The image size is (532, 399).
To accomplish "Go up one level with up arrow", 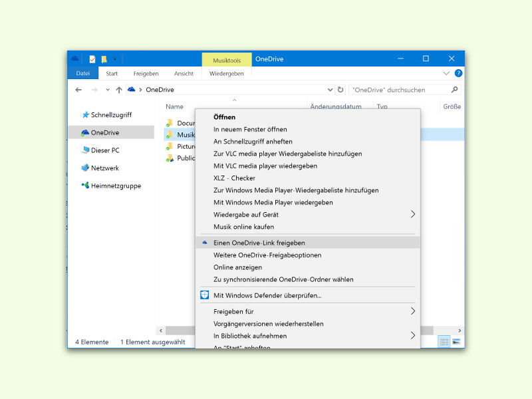I will point(119,90).
